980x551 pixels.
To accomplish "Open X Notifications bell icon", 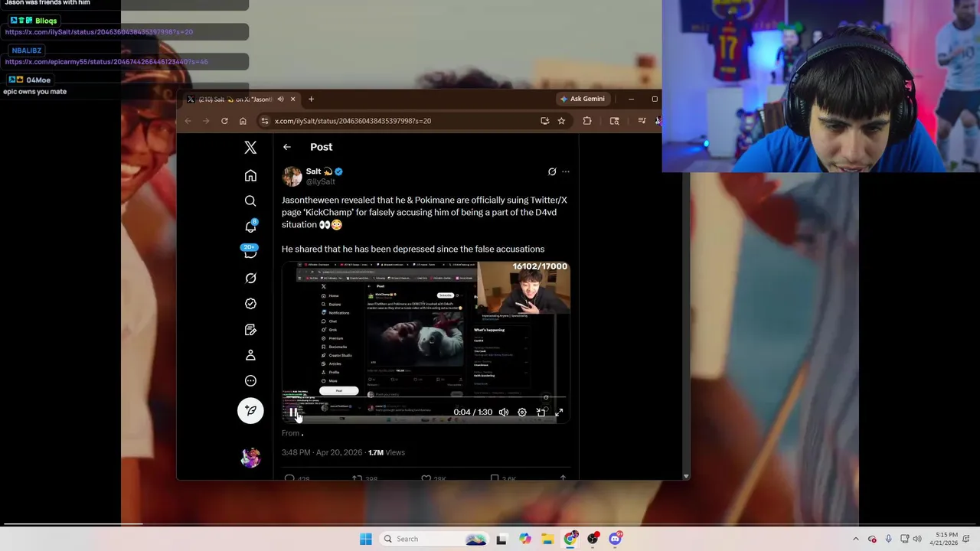I will (x=250, y=227).
